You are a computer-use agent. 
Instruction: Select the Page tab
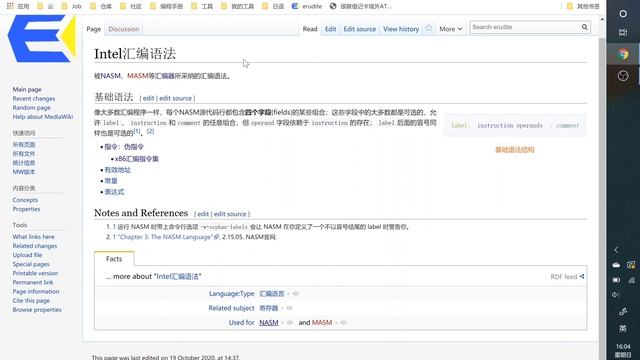(x=93, y=29)
